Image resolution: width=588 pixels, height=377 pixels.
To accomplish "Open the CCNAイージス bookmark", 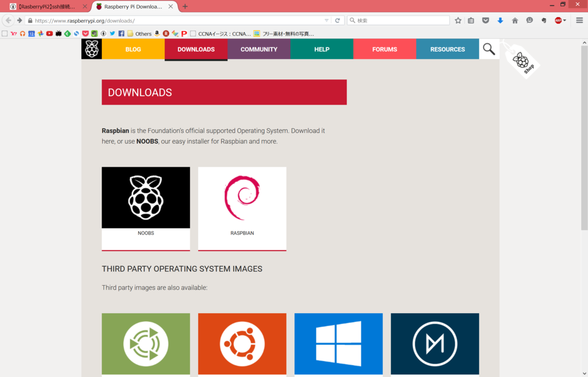I will coord(220,33).
